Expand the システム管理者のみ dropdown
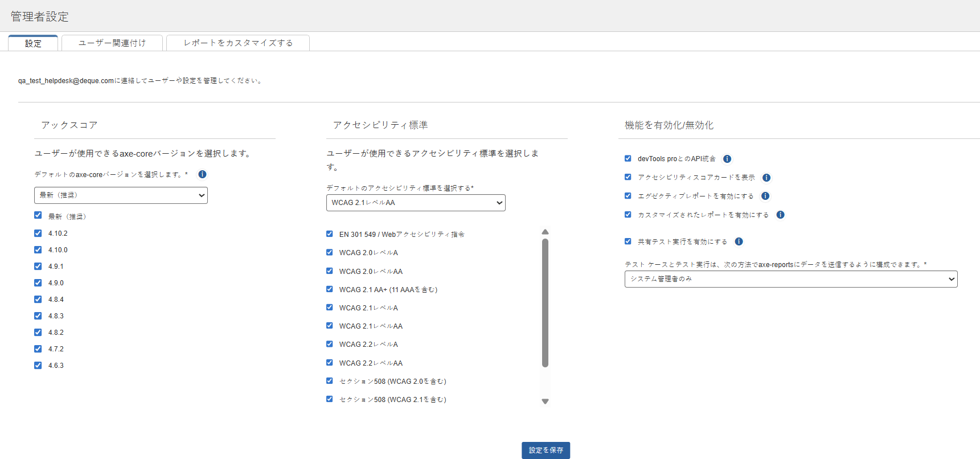 (x=790, y=279)
